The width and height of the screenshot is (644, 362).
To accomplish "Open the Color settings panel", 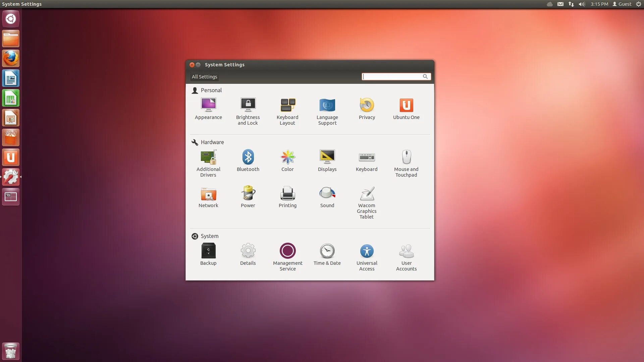I will point(287,157).
